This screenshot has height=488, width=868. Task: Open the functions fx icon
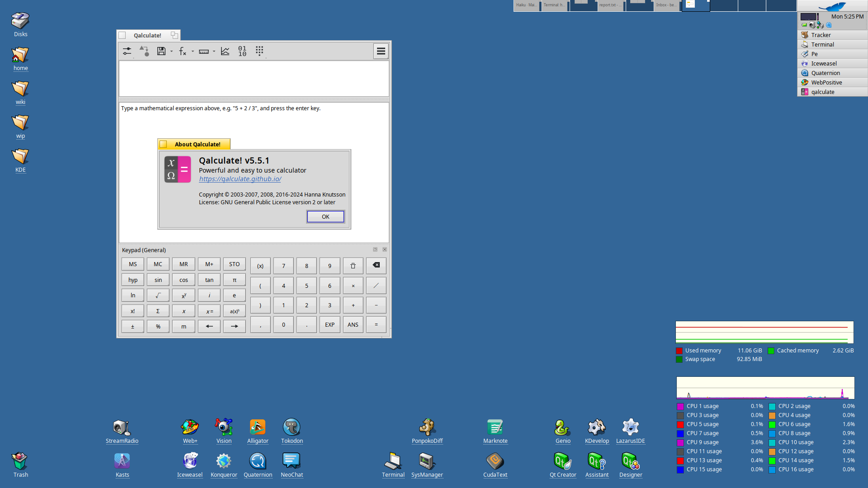coord(182,51)
